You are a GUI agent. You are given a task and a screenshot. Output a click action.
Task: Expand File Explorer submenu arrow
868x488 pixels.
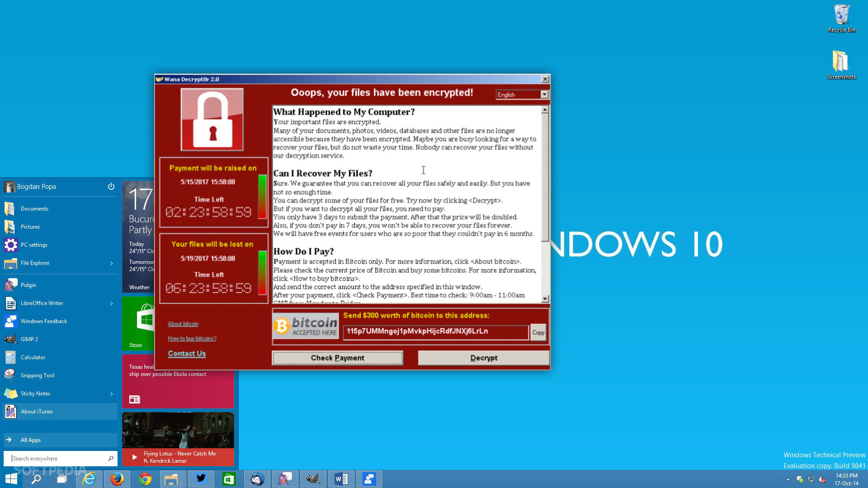click(x=112, y=263)
